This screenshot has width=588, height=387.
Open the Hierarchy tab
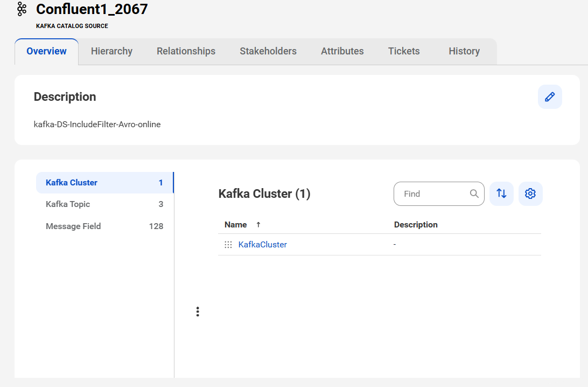(112, 51)
